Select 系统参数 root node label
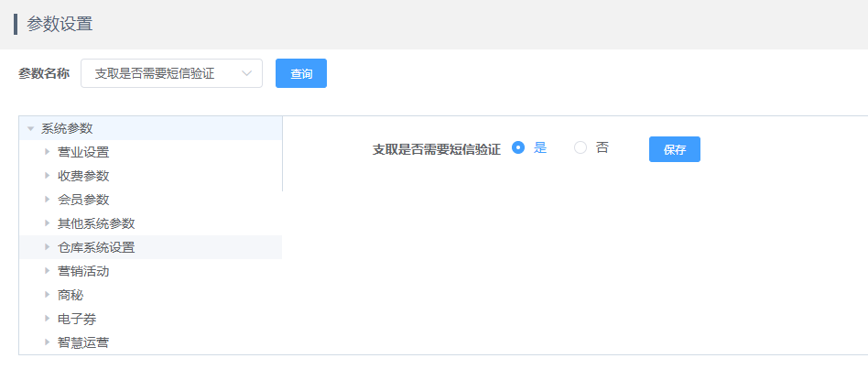Image resolution: width=868 pixels, height=380 pixels. coord(67,128)
